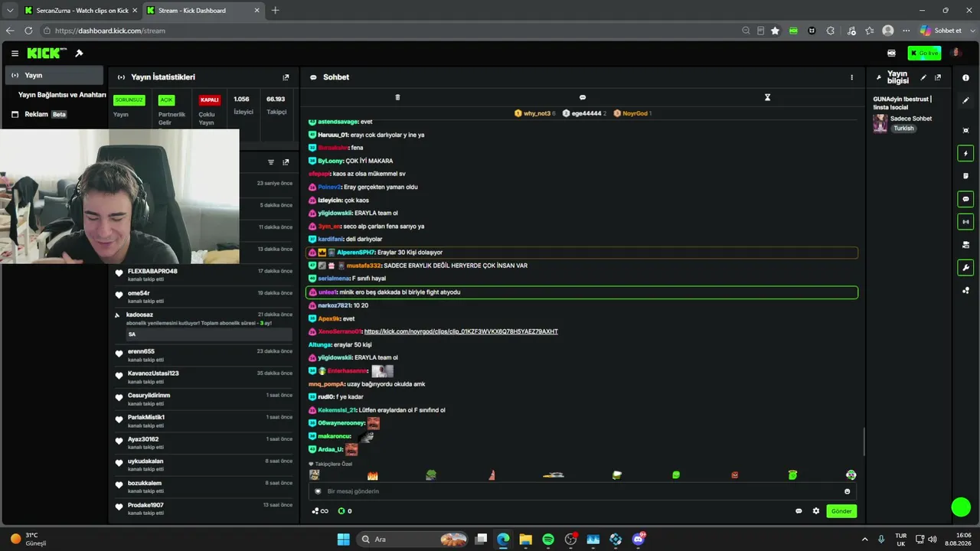
Task: Open Discord from the taskbar
Action: pyautogui.click(x=639, y=540)
